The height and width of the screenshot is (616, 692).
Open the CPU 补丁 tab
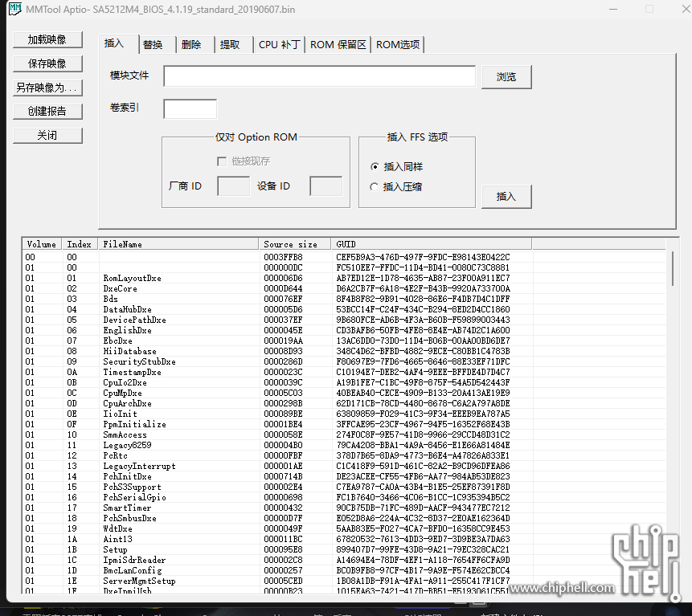click(279, 45)
